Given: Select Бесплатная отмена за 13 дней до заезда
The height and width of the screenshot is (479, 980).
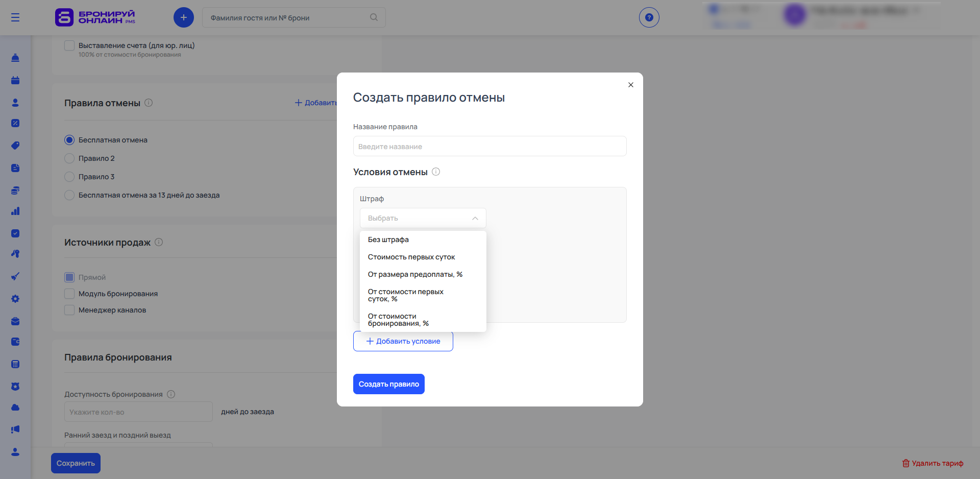Looking at the screenshot, I should click(69, 195).
